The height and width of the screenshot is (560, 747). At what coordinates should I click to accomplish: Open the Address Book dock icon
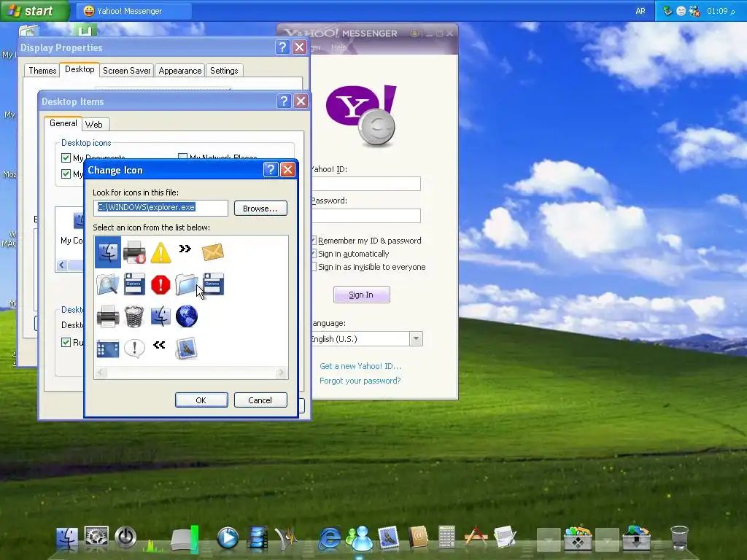[418, 538]
